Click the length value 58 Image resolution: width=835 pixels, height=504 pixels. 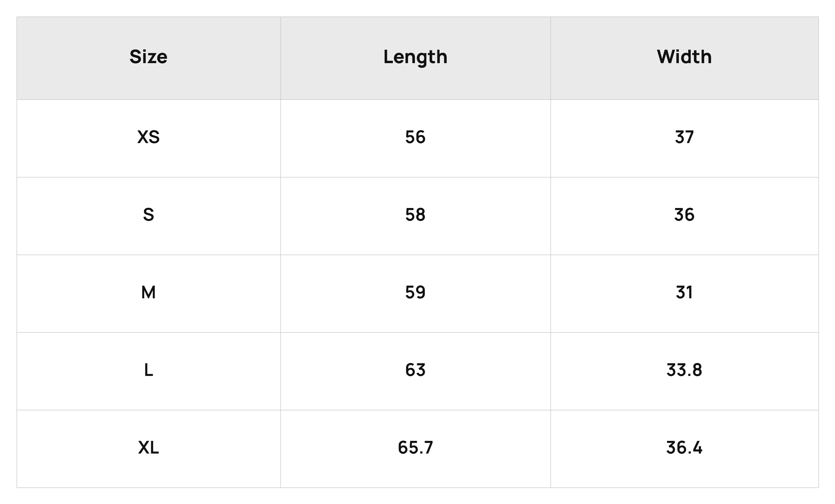415,214
